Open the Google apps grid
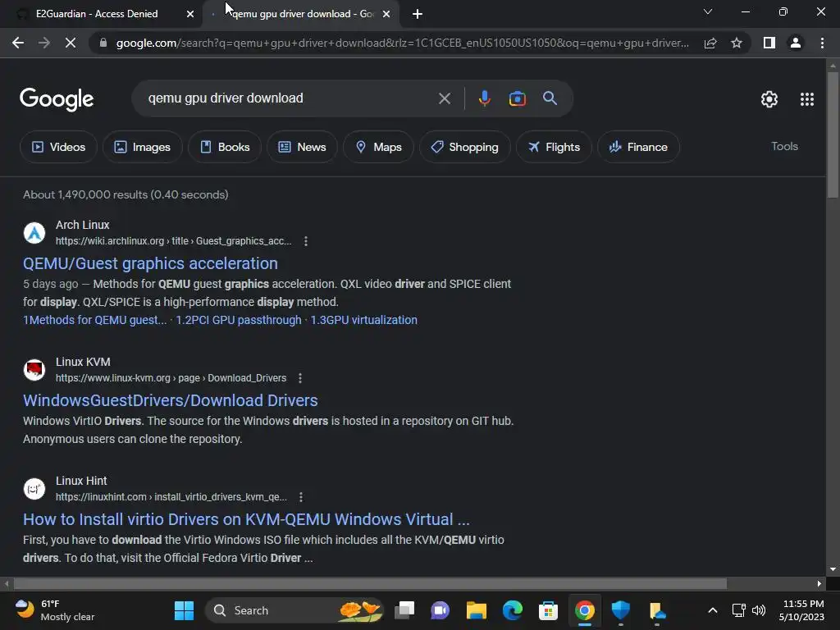This screenshot has width=840, height=630. pos(807,99)
